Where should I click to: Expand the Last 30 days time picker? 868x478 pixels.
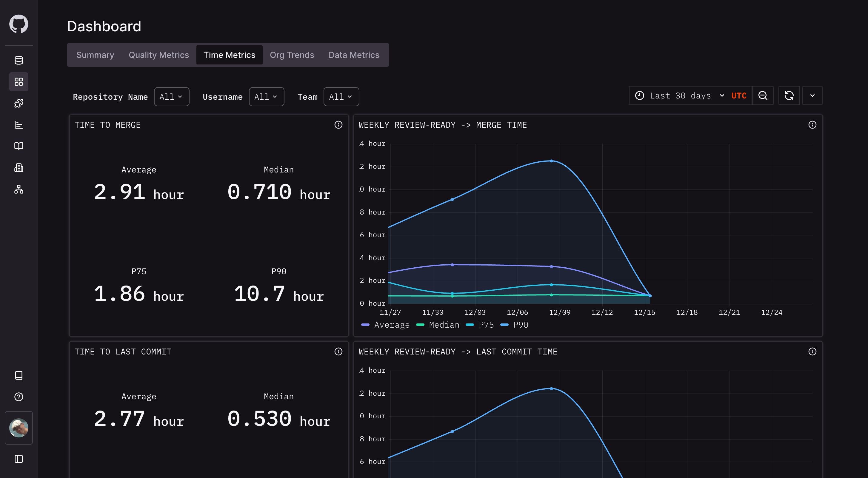(680, 96)
